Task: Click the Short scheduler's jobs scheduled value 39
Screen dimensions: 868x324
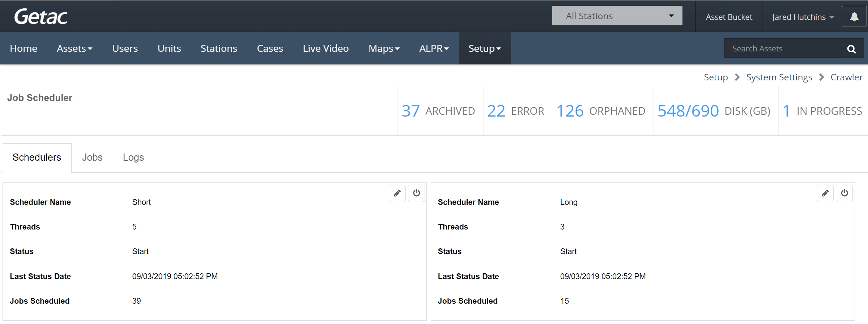Action: click(x=136, y=301)
